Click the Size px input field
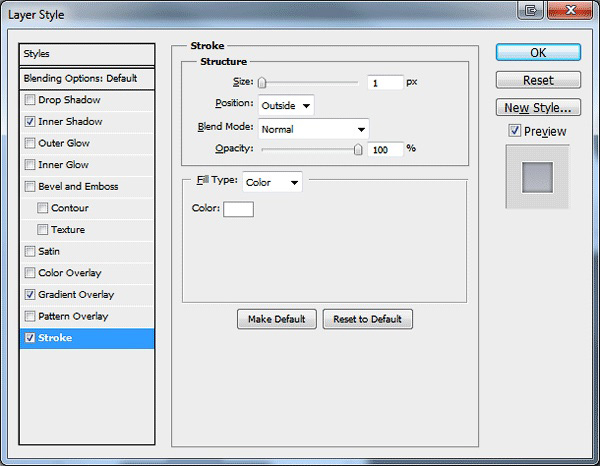 tap(385, 83)
